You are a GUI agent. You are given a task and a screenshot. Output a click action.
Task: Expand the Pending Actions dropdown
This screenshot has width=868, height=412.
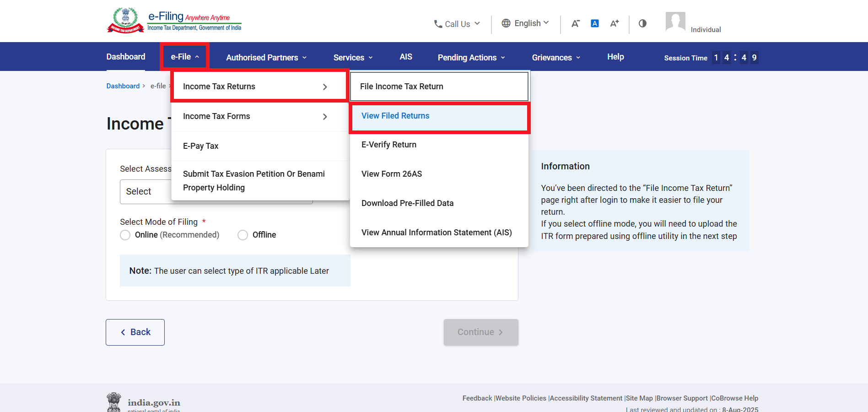(471, 57)
